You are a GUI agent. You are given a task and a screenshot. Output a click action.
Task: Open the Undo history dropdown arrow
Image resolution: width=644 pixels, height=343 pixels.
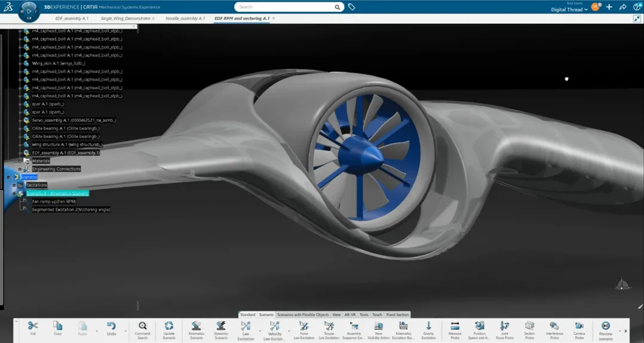pyautogui.click(x=125, y=330)
